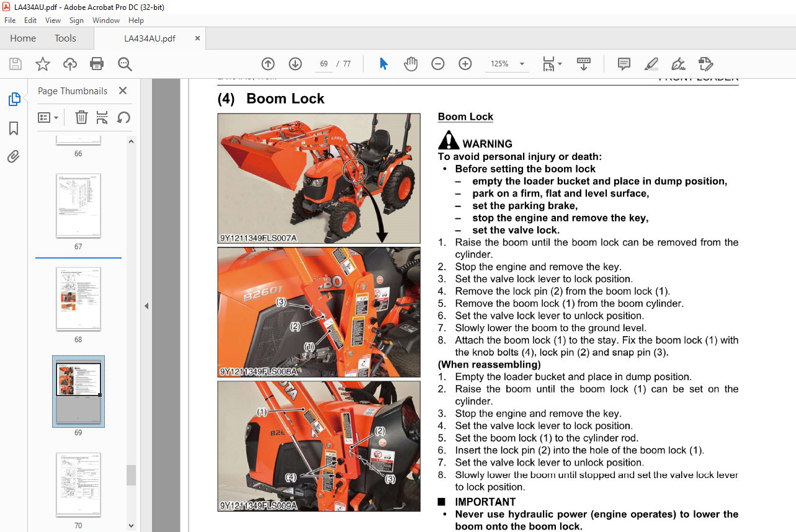The image size is (796, 532).
Task: Open Bookmarks sidebar panel icon
Action: (x=14, y=128)
